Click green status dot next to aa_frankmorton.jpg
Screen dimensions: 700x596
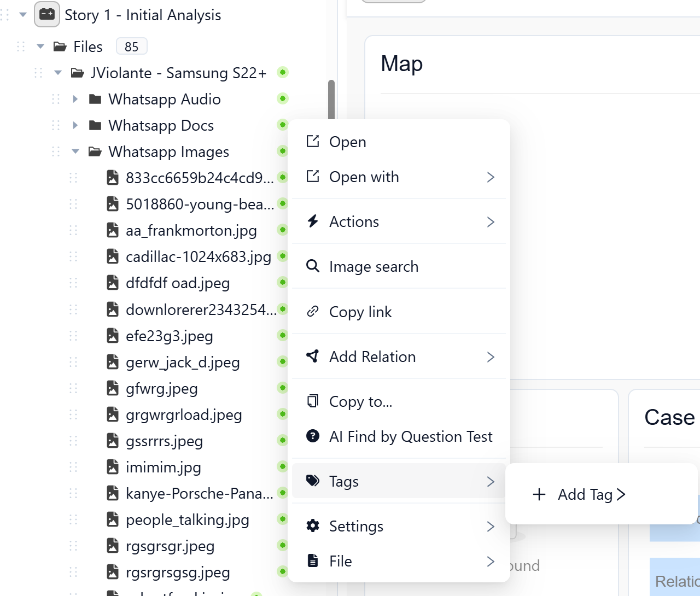(x=282, y=230)
